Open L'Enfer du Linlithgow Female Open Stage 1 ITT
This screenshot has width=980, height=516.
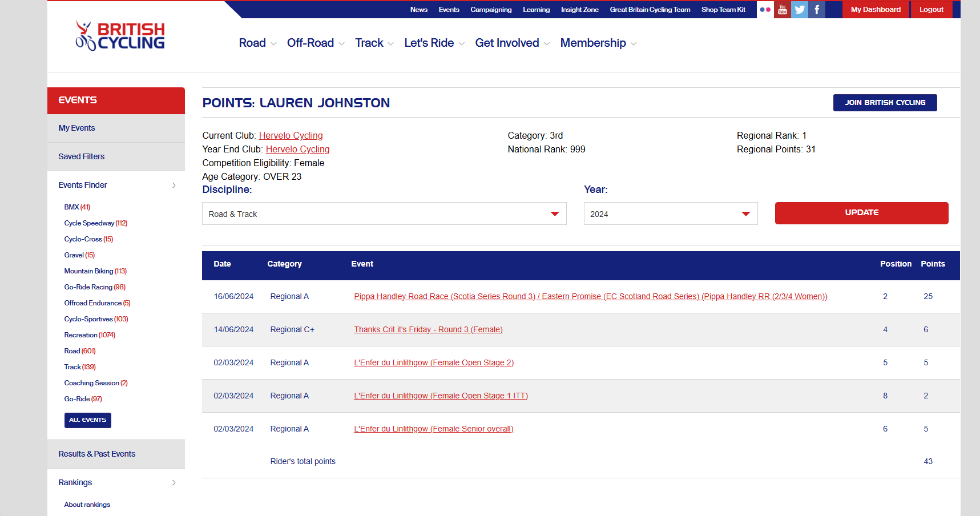(441, 396)
